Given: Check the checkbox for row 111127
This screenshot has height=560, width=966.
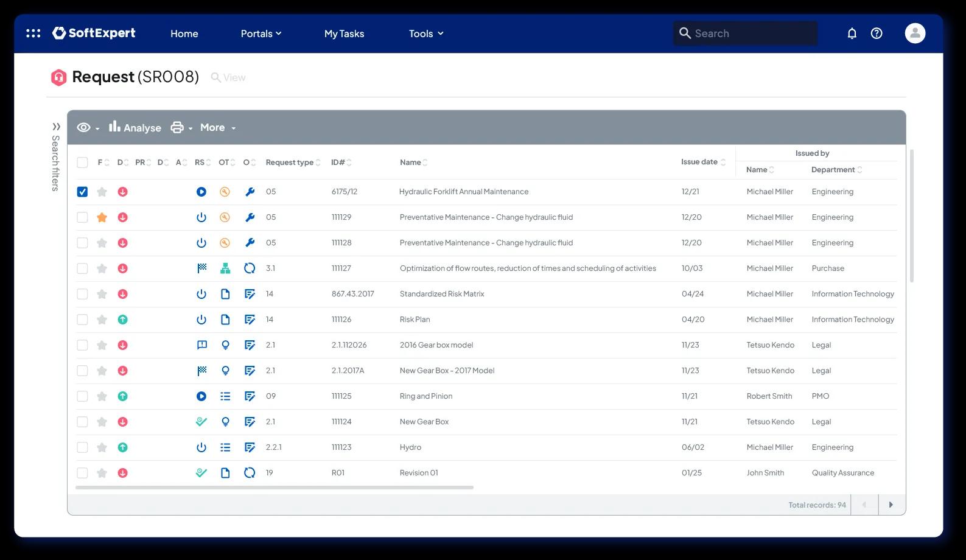Looking at the screenshot, I should click(82, 268).
